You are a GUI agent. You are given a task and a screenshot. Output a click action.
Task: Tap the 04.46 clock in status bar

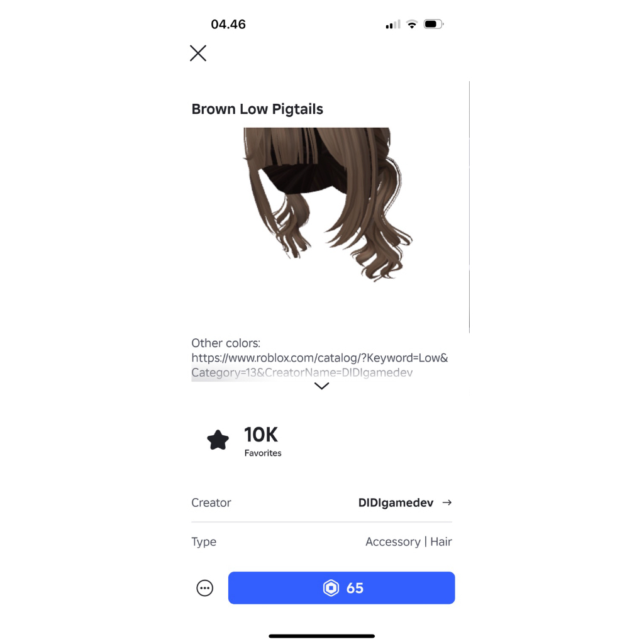tap(228, 25)
